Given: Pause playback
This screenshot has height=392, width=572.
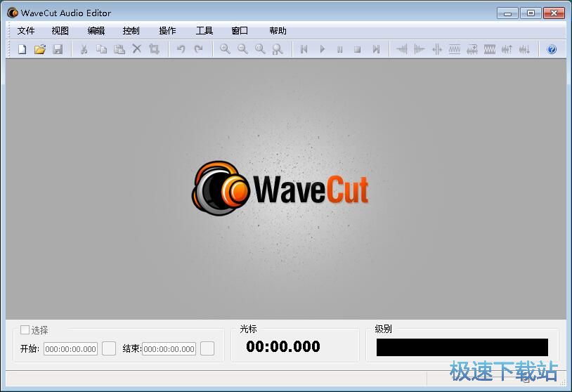Looking at the screenshot, I should (339, 49).
